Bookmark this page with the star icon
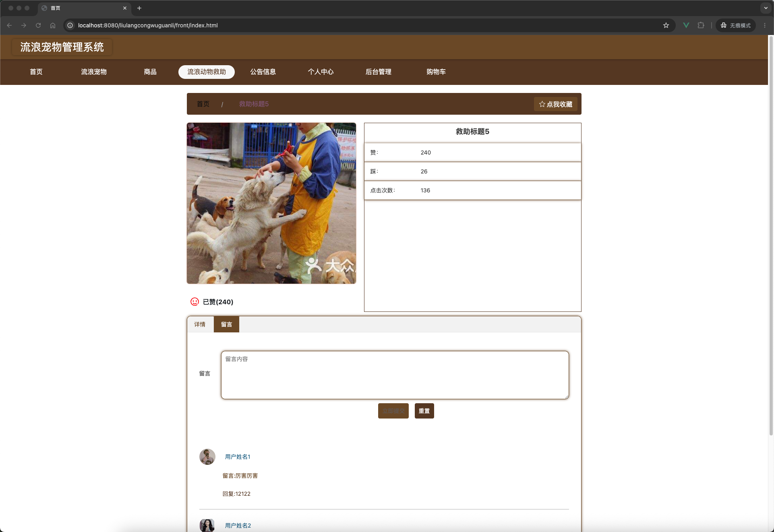 (666, 25)
